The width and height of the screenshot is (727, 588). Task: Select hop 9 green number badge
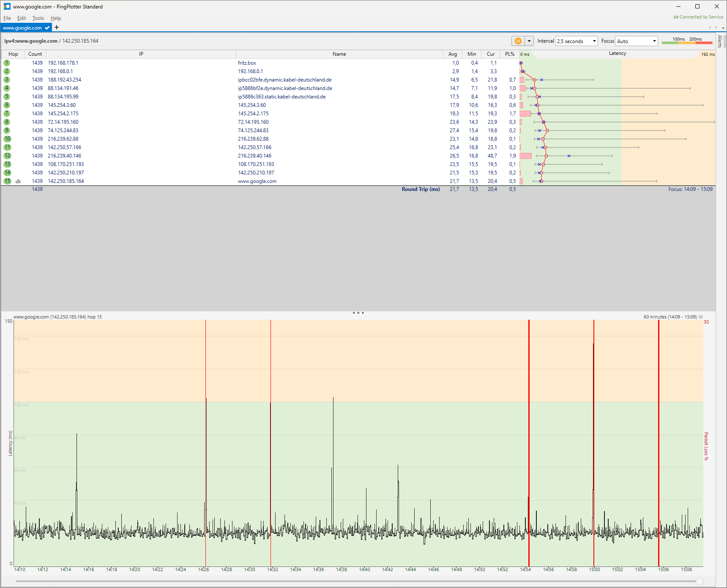[7, 131]
